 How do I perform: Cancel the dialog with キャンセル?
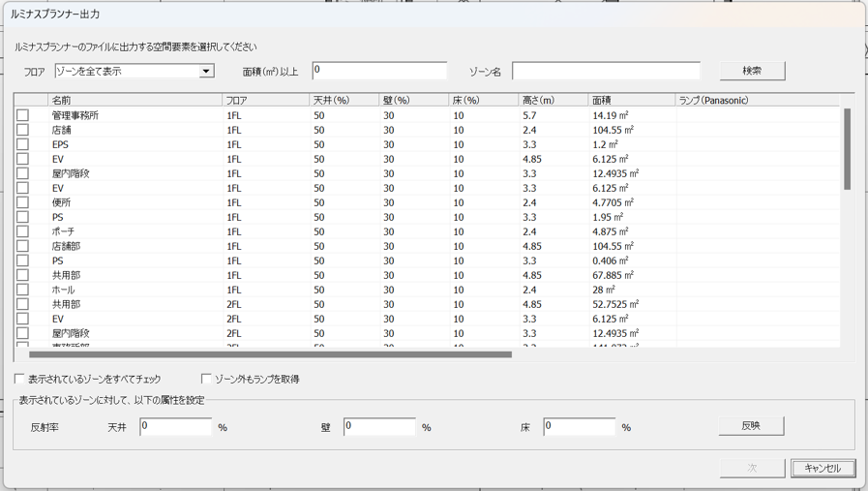[822, 468]
